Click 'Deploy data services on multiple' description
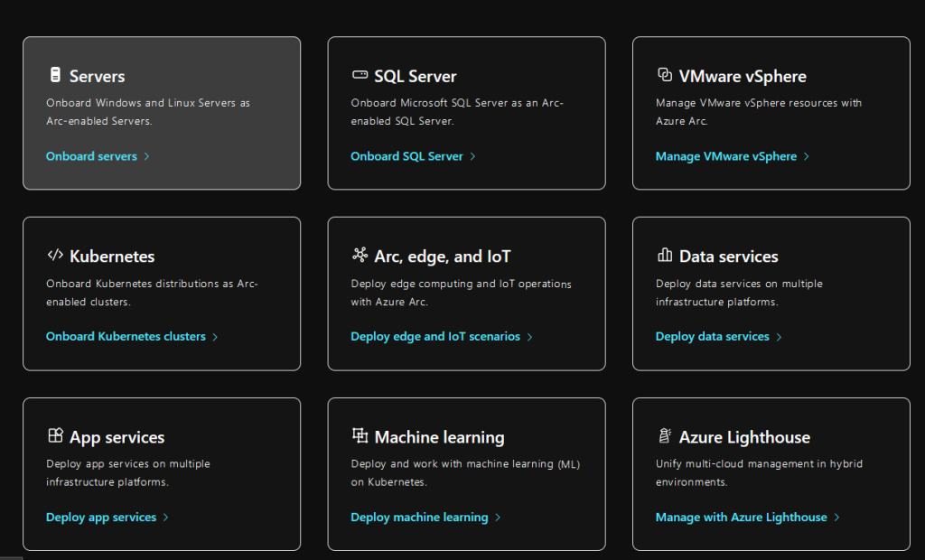Viewport: 925px width, 560px height. [x=739, y=292]
